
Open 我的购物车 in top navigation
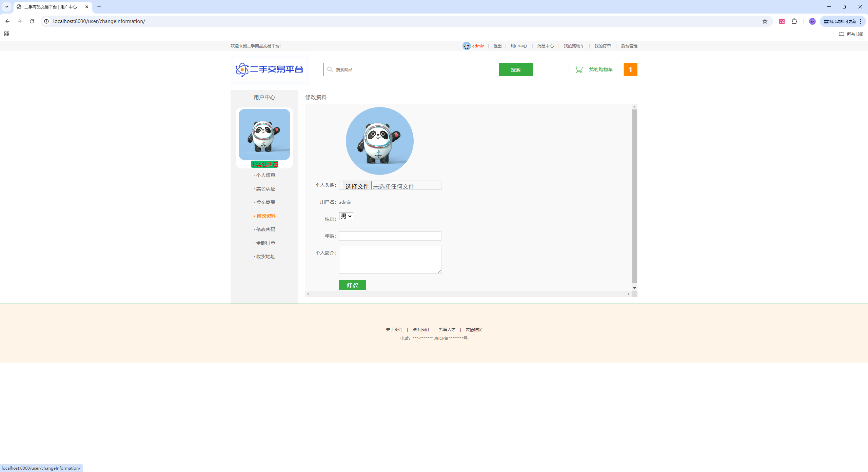[574, 46]
